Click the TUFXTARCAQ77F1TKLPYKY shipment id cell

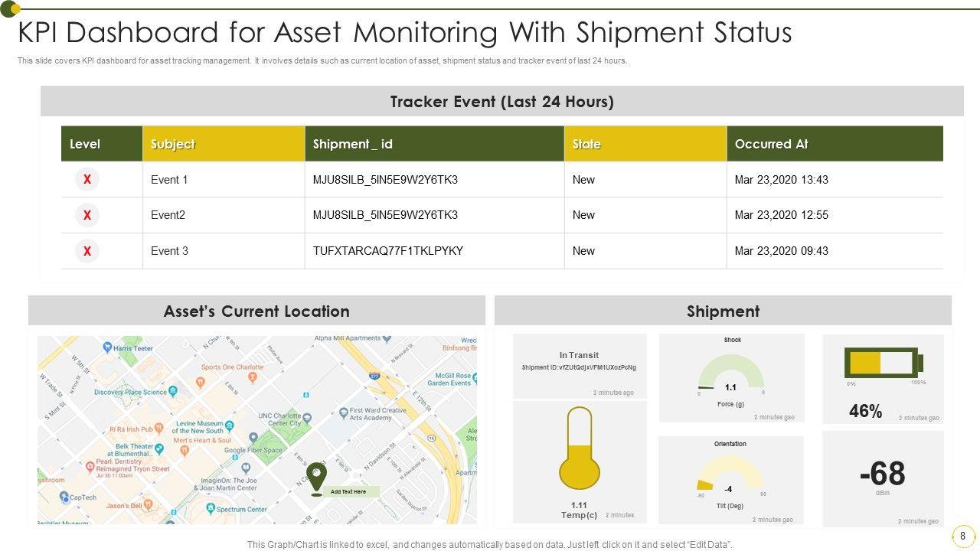387,251
